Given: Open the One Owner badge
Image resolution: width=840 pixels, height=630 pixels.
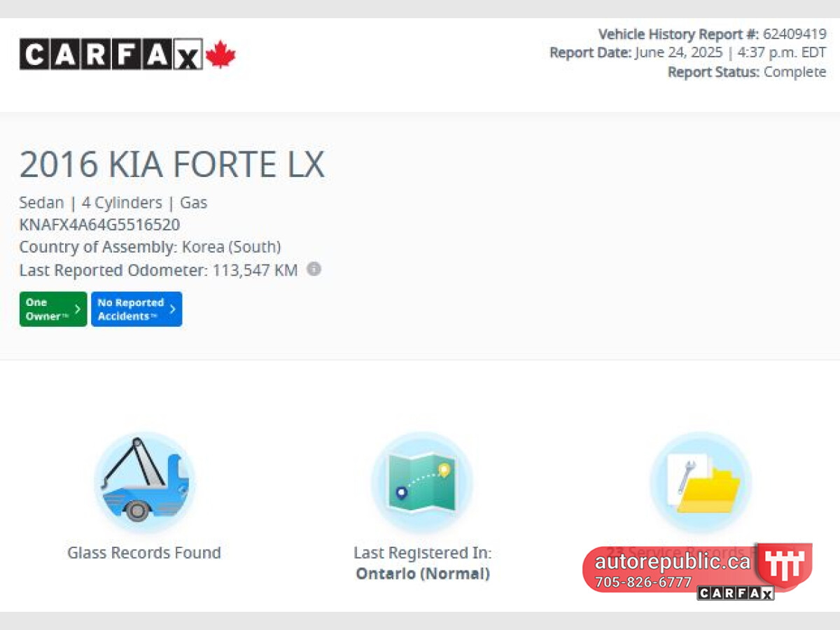Looking at the screenshot, I should click(53, 309).
